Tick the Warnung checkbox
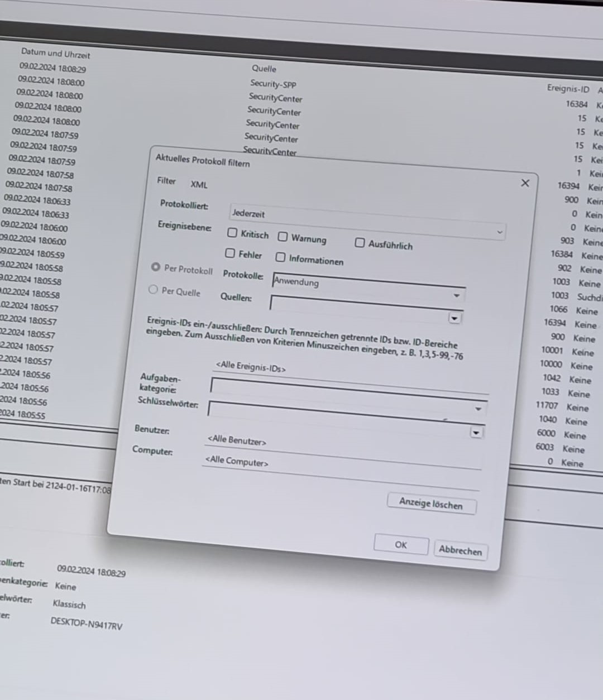Screen dimensions: 603x700 click(283, 237)
